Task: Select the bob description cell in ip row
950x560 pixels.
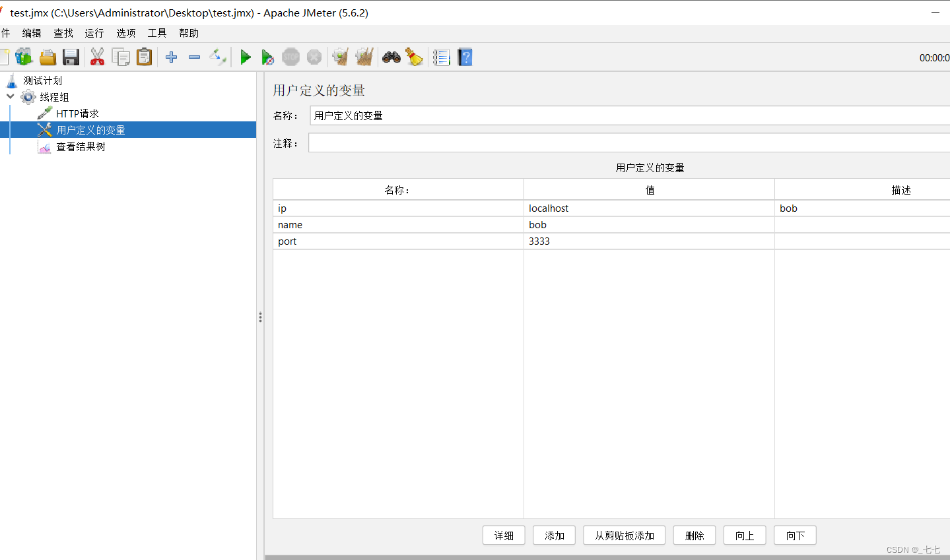Action: (x=862, y=208)
